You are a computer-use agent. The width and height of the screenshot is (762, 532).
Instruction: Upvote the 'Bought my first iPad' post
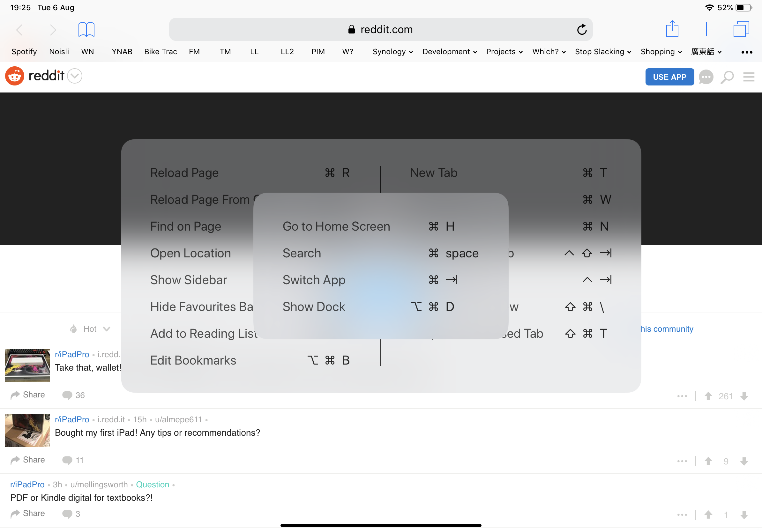point(708,461)
